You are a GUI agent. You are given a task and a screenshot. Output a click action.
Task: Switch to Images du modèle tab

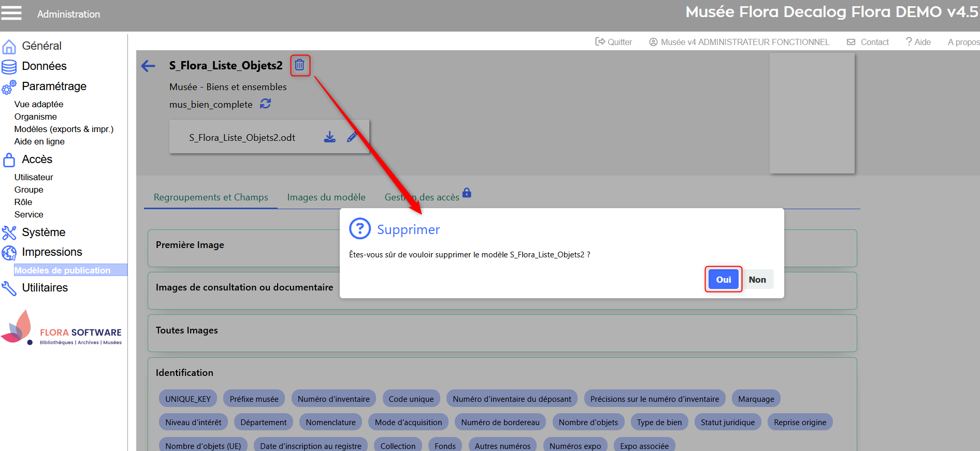pyautogui.click(x=326, y=197)
